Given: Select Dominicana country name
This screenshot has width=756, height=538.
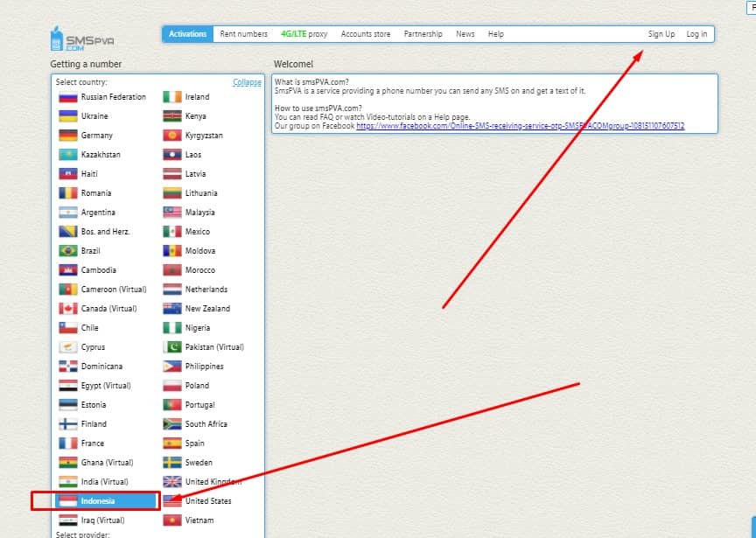Looking at the screenshot, I should [101, 367].
